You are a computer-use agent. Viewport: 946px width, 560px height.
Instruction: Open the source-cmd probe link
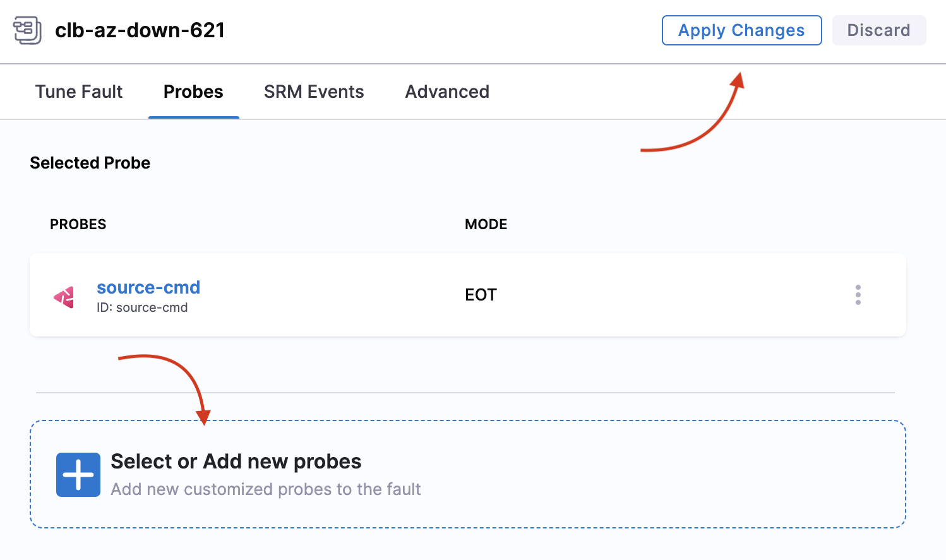(x=148, y=287)
